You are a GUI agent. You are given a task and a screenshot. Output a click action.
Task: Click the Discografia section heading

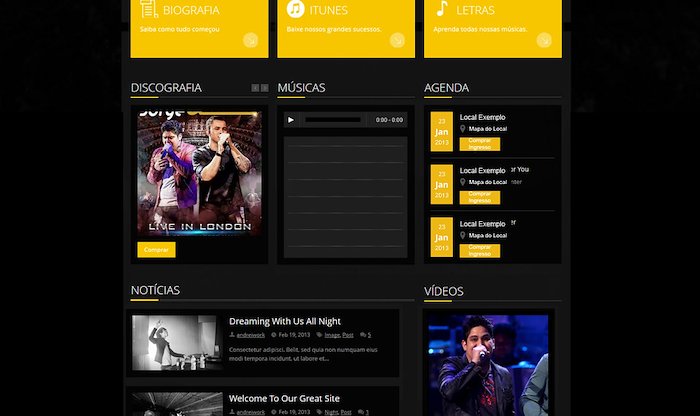[x=166, y=88]
